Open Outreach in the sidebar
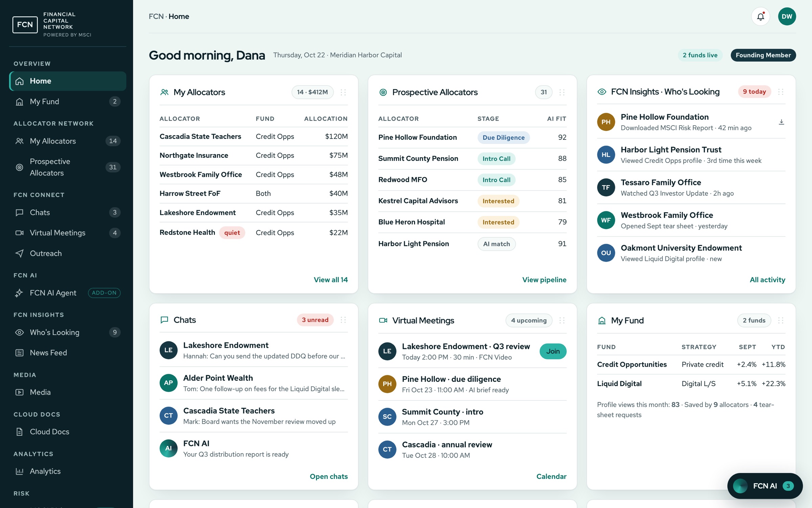The height and width of the screenshot is (508, 812). tap(68, 254)
